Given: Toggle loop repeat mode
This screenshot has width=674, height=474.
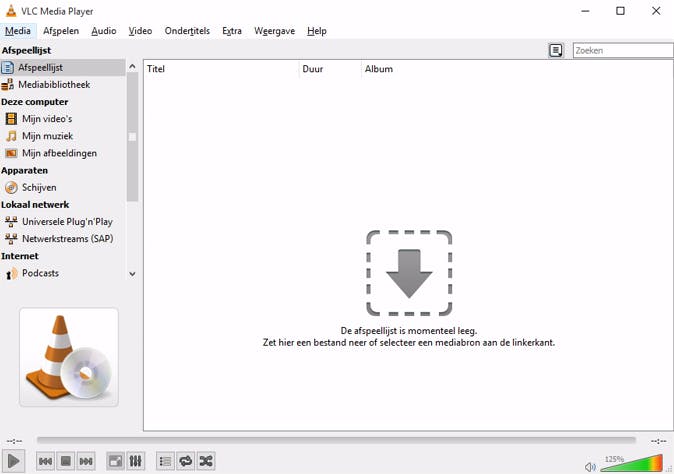Looking at the screenshot, I should tap(185, 462).
